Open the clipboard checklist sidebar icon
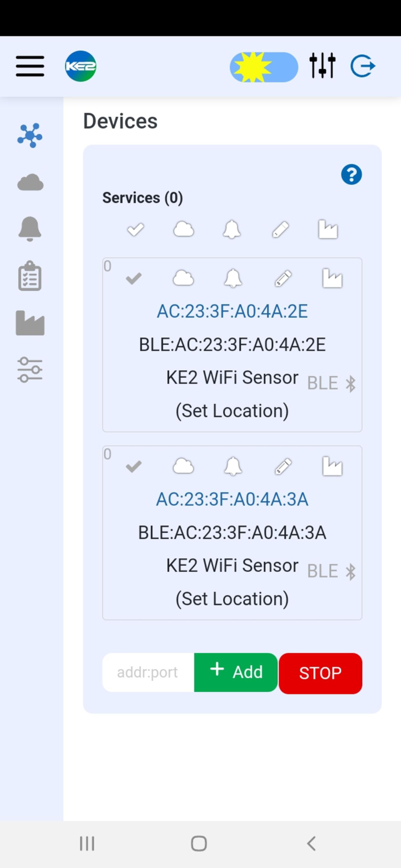 (30, 276)
